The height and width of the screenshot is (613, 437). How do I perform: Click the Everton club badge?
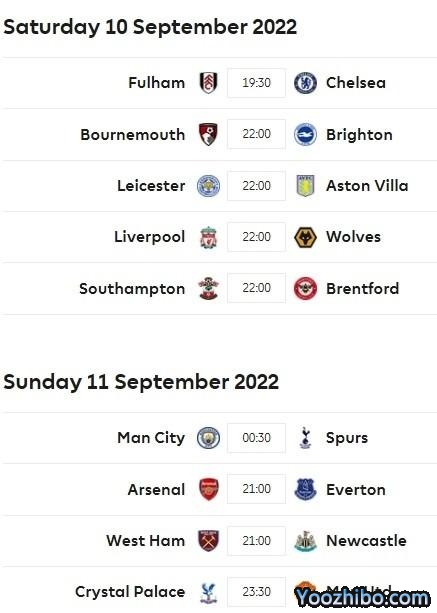pos(305,489)
